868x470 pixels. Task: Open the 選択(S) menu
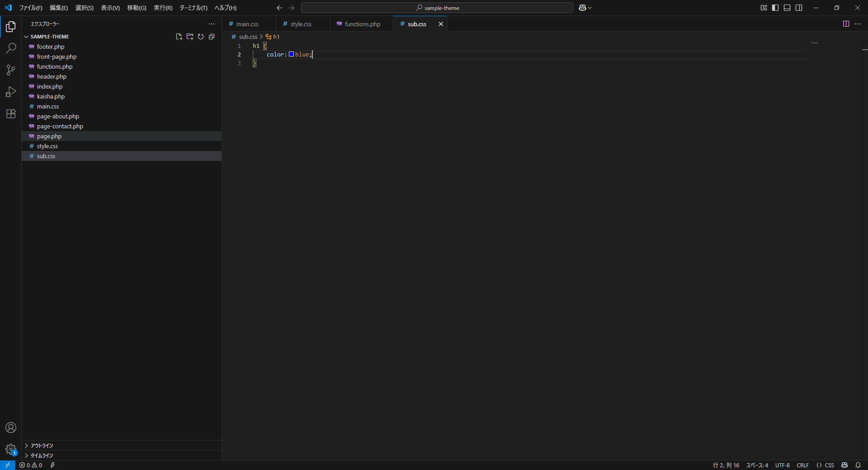click(x=85, y=8)
